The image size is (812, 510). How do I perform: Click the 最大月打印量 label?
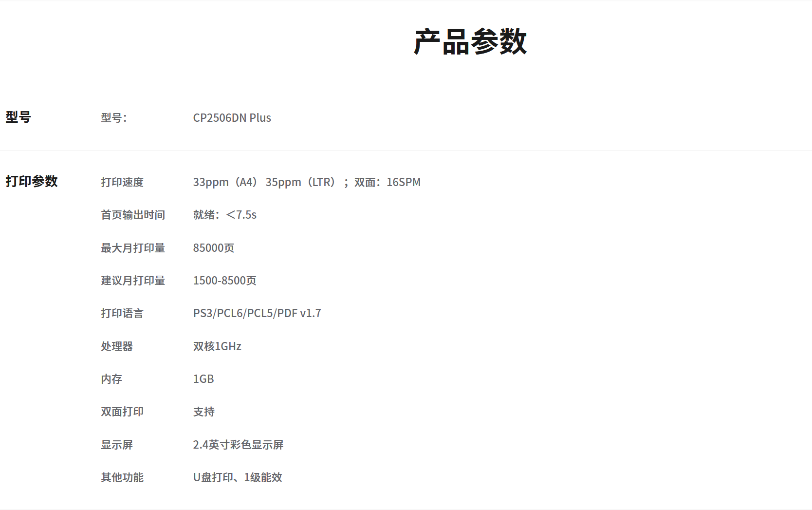pyautogui.click(x=133, y=248)
